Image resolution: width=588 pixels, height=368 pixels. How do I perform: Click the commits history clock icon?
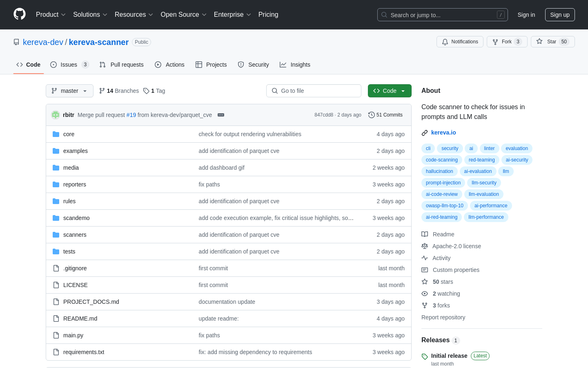[371, 115]
